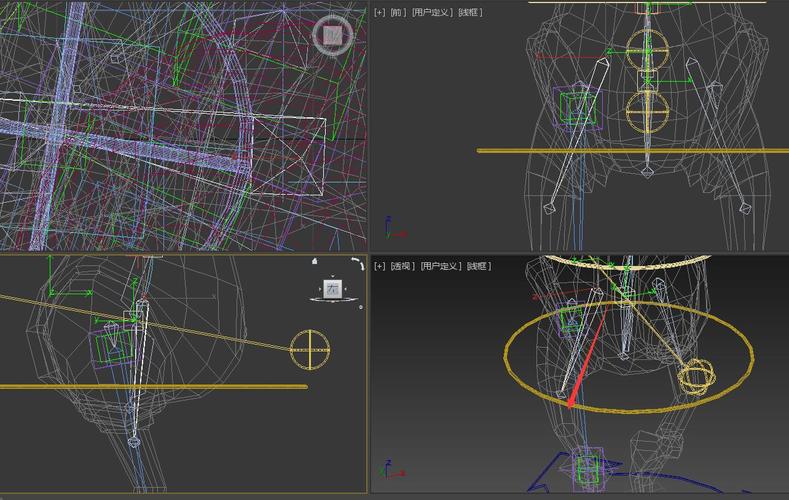Click the up triangle above the 左 ViewCube face
Viewport: 789px width, 500px height.
(x=332, y=273)
